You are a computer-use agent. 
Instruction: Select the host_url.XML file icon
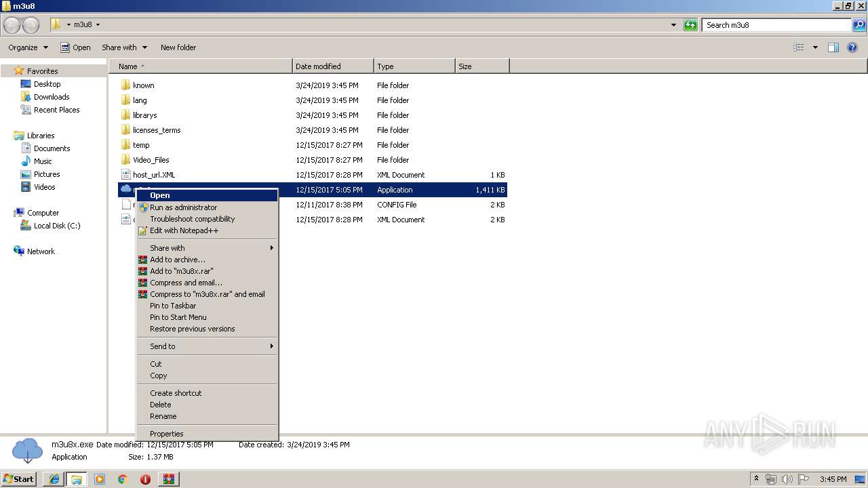(125, 175)
